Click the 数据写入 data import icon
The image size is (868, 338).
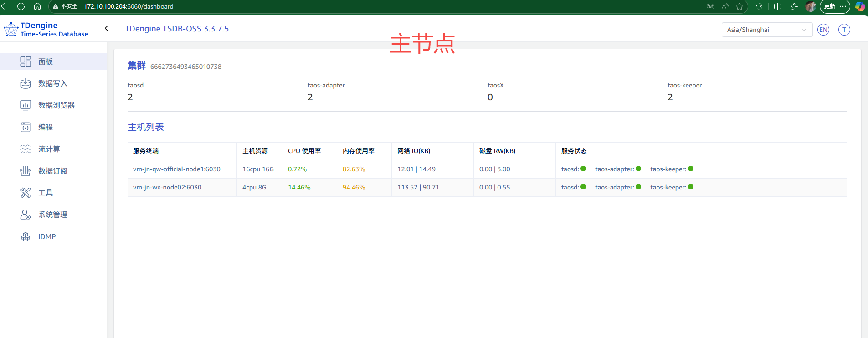click(26, 83)
